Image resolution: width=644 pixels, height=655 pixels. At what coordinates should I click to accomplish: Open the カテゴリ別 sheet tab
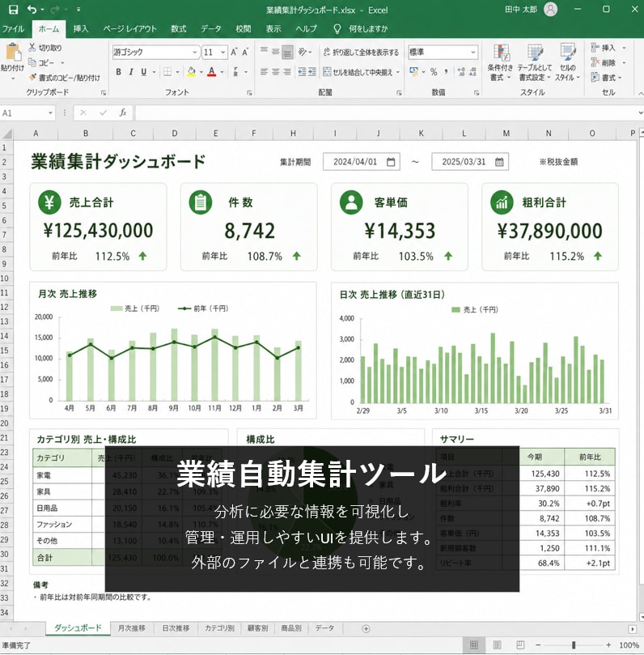click(x=219, y=627)
